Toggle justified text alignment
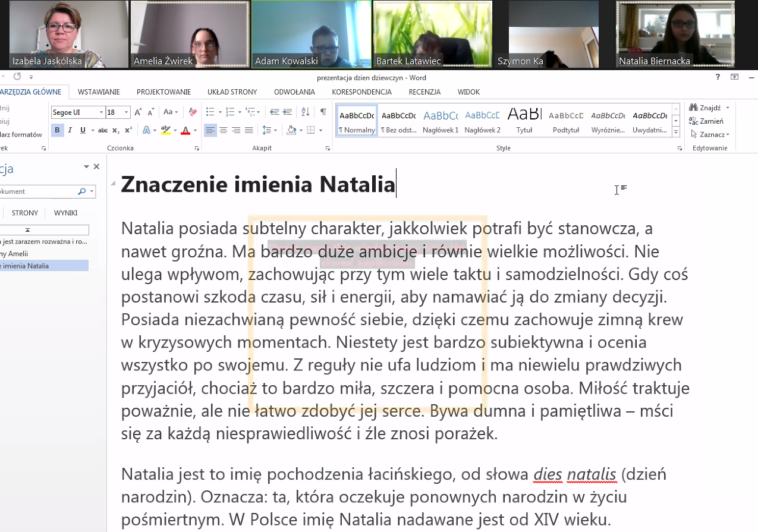The width and height of the screenshot is (758, 532). pos(249,130)
